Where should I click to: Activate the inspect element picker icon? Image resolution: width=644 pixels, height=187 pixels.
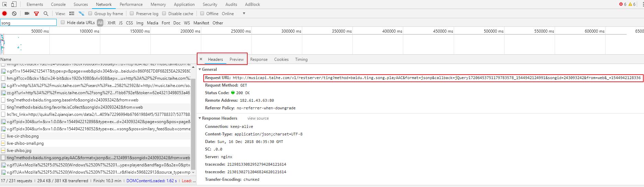[5, 4]
